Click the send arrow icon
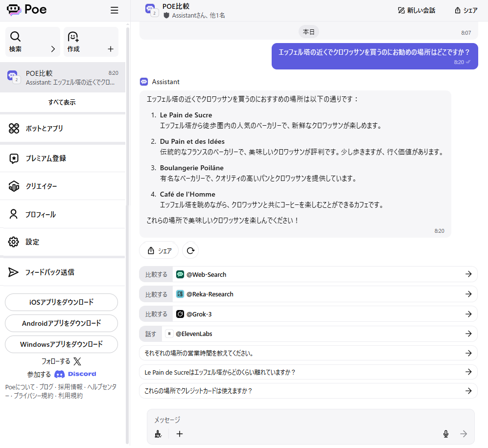 [464, 434]
